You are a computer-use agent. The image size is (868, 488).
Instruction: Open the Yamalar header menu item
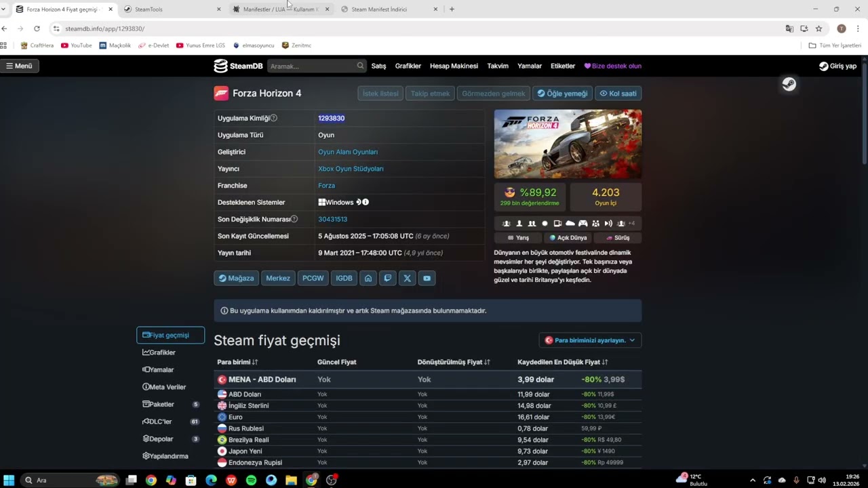click(530, 66)
